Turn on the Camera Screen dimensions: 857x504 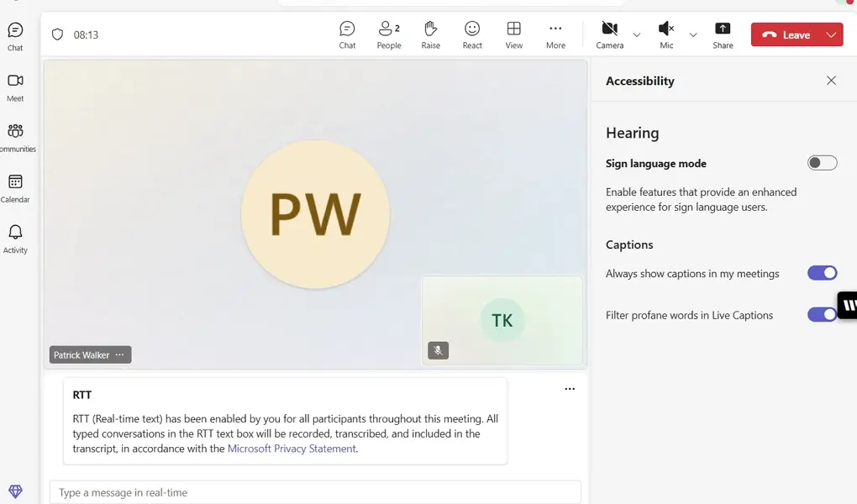[x=609, y=34]
